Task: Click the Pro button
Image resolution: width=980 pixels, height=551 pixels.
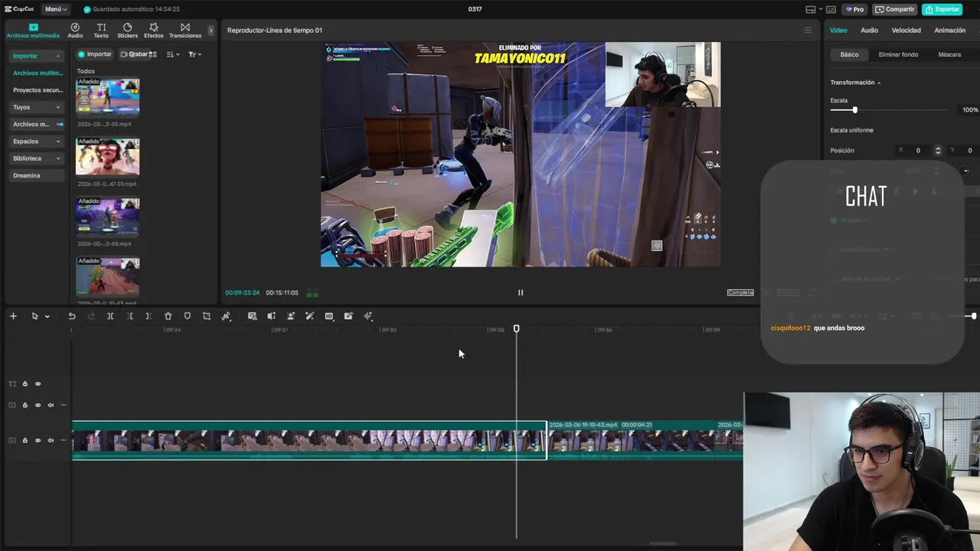Action: pyautogui.click(x=854, y=9)
